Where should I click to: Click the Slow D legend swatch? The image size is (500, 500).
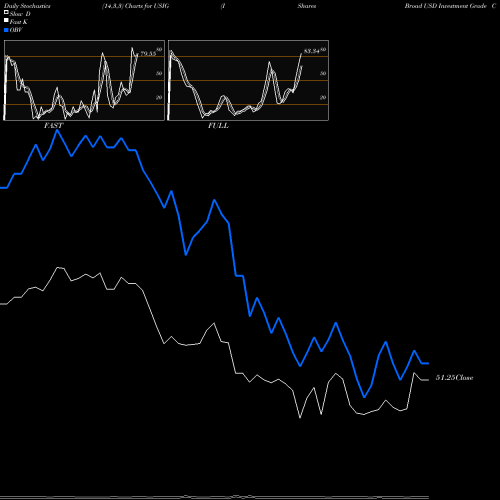coord(6,12)
